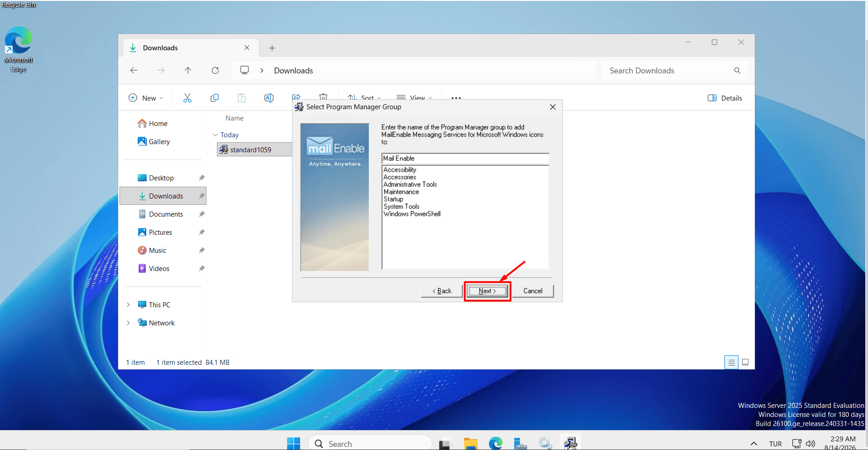Select Maintenance in the program group list
The height and width of the screenshot is (450, 868).
coord(401,192)
